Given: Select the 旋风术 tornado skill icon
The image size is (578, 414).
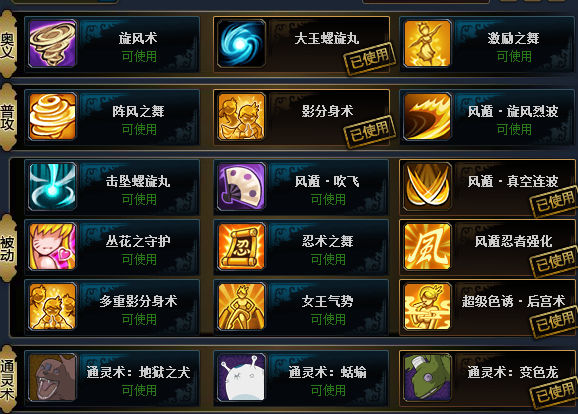Looking at the screenshot, I should (x=53, y=44).
